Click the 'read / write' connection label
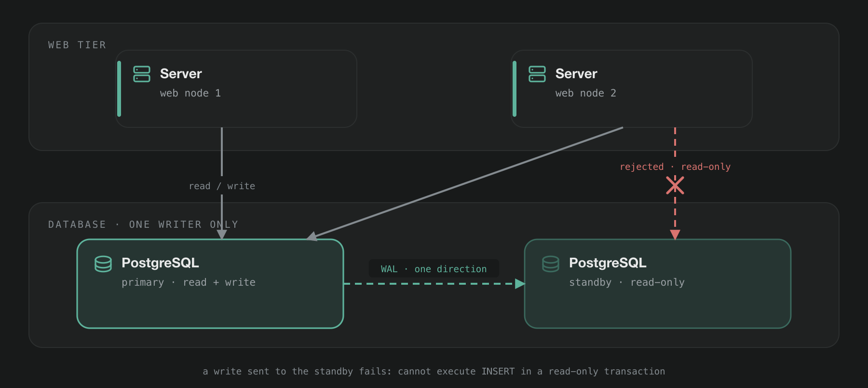Screen dimensions: 868x388 point(222,186)
